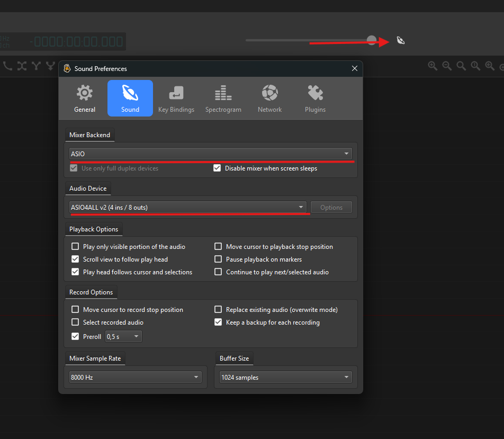Go to the Plugins preferences section
The width and height of the screenshot is (504, 439).
315,98
